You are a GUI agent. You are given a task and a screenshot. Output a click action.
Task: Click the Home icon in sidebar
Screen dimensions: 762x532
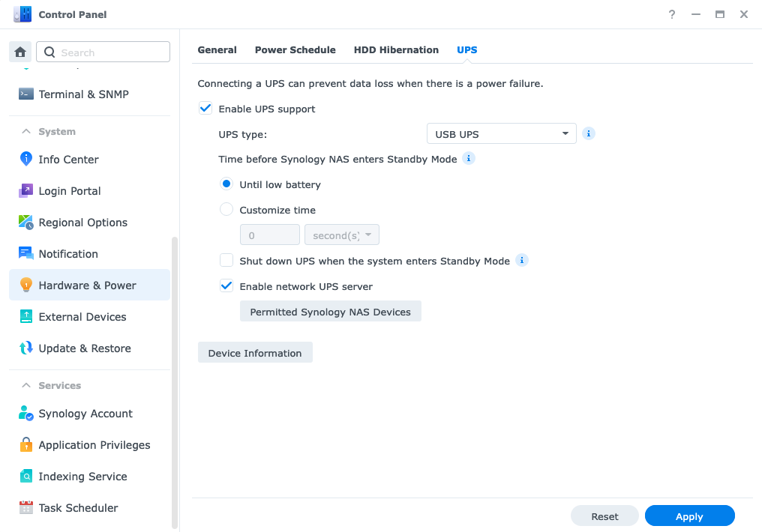point(20,52)
